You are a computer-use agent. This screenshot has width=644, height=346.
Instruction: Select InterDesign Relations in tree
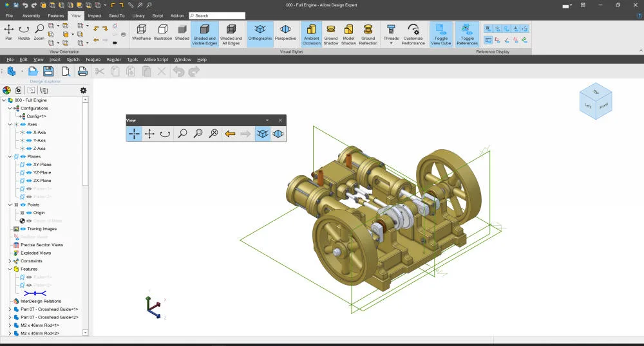pyautogui.click(x=41, y=302)
